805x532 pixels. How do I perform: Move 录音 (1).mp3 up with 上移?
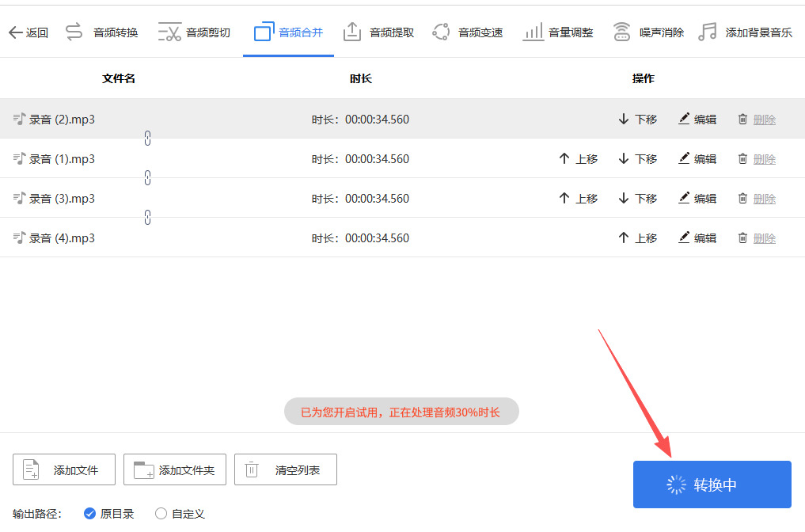coord(578,158)
